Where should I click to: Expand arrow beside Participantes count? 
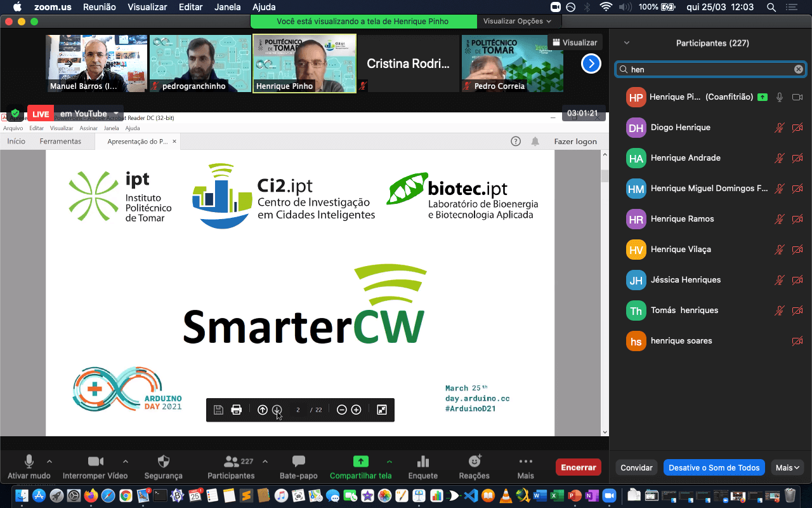pos(265,462)
